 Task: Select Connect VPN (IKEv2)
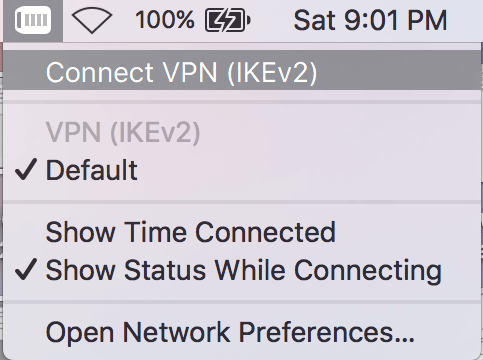click(x=243, y=71)
